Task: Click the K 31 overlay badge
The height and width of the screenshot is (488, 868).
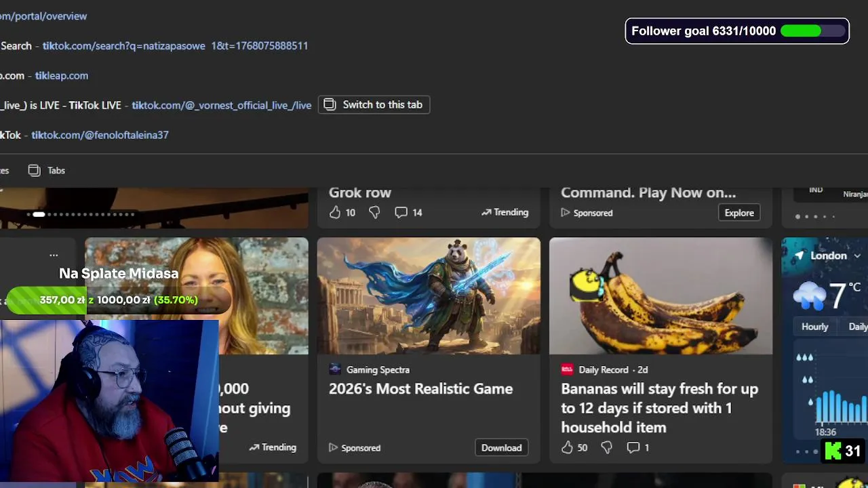Action: [x=843, y=451]
